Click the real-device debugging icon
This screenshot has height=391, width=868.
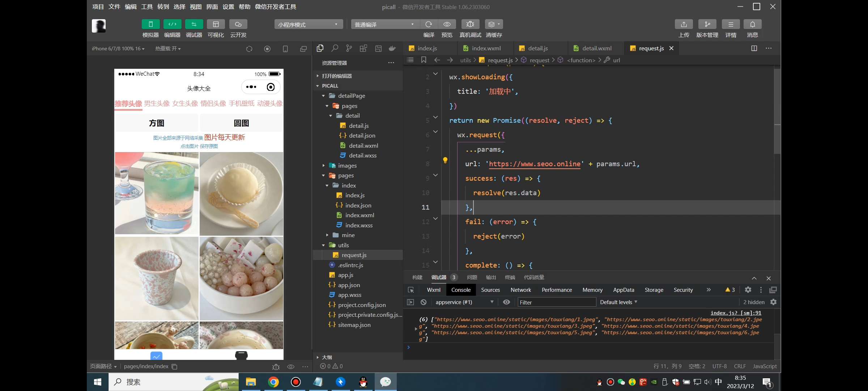470,24
